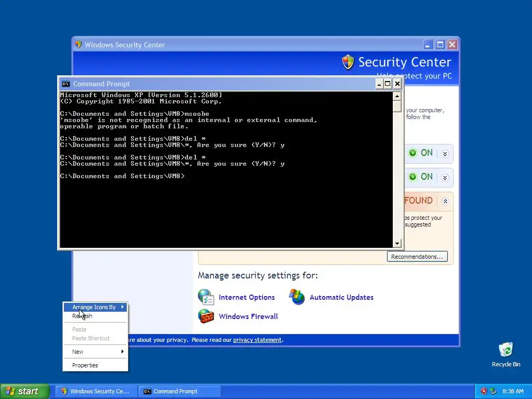
Task: Click the Security Center title bar shield icon
Action: 78,45
